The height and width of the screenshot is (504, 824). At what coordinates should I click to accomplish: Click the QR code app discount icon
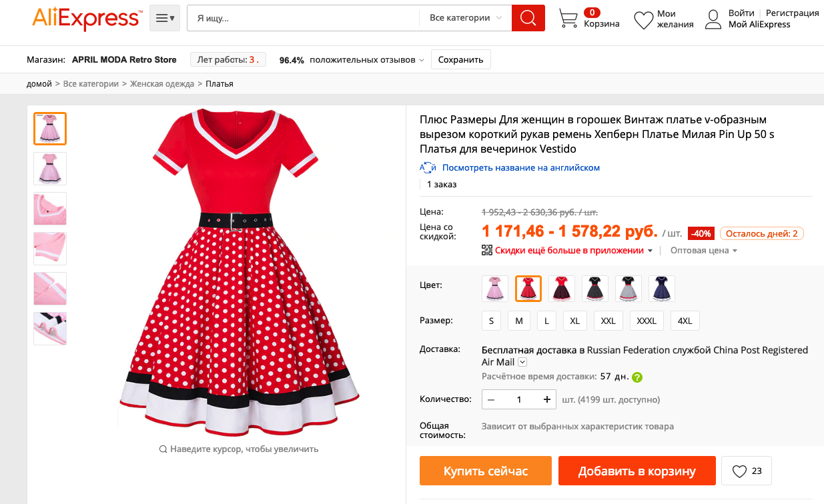pos(486,251)
